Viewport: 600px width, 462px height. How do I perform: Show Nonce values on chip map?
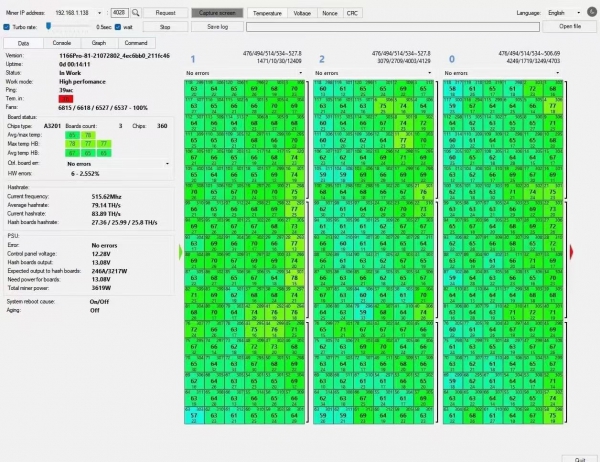(x=331, y=12)
